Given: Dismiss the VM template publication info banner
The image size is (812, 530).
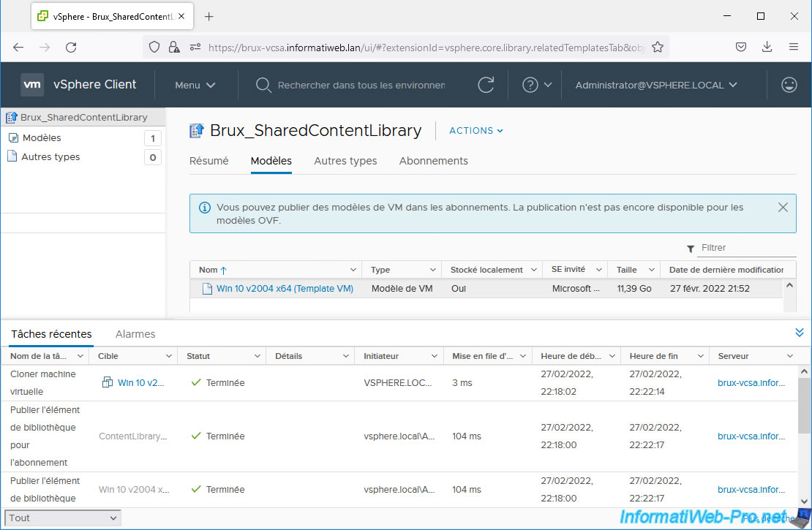Looking at the screenshot, I should [x=783, y=208].
